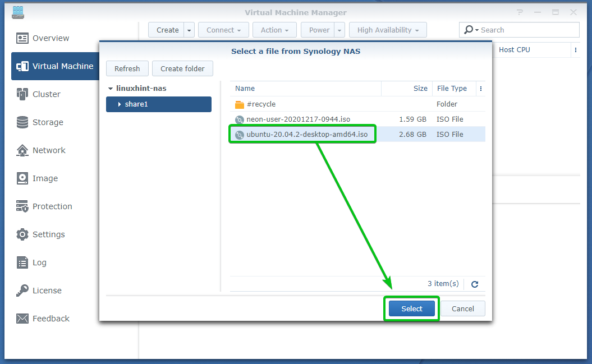Open column options in file list header
Image resolution: width=592 pixels, height=364 pixels.
(481, 89)
